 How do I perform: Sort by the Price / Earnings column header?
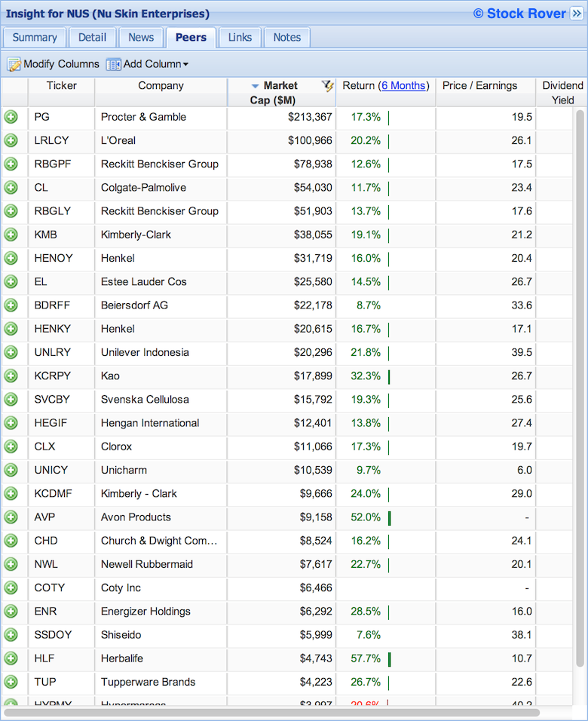tap(479, 85)
